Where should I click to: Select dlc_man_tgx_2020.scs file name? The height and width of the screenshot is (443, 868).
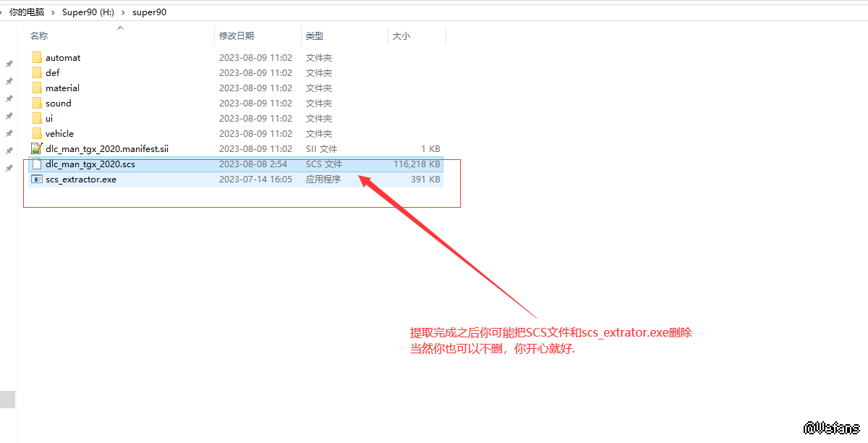tap(90, 164)
